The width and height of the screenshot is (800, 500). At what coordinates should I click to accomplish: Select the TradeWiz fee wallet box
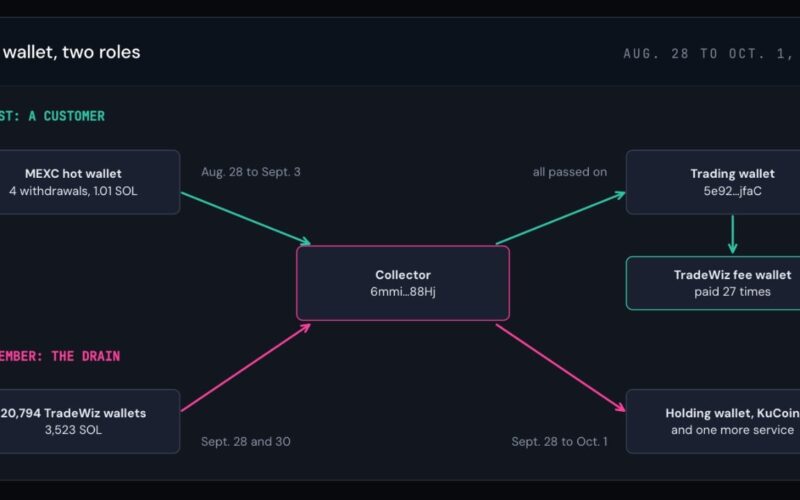pos(713,283)
